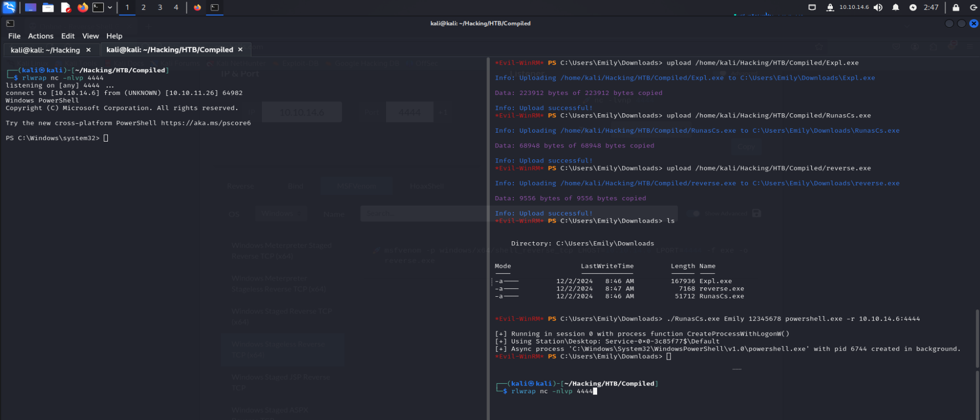This screenshot has width=980, height=420.
Task: Open the Edit menu
Action: point(68,36)
